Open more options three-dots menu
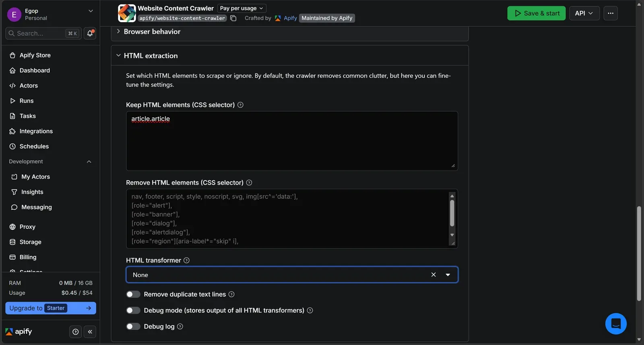The height and width of the screenshot is (345, 644). click(611, 13)
